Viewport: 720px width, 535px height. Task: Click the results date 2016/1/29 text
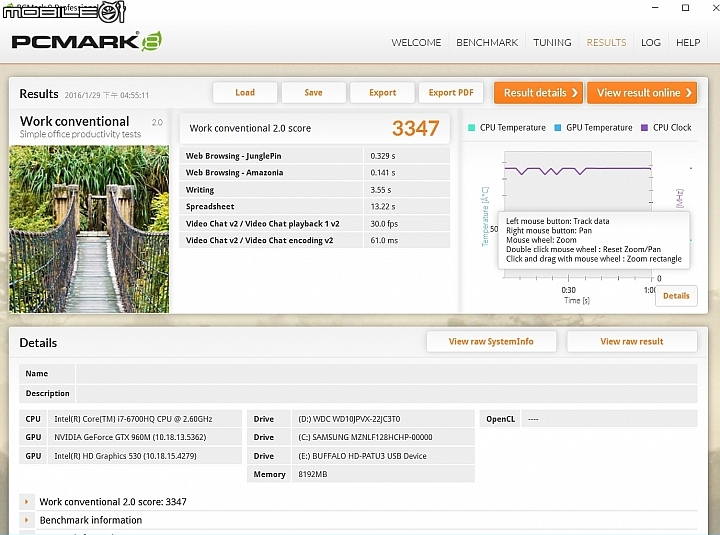[107, 95]
